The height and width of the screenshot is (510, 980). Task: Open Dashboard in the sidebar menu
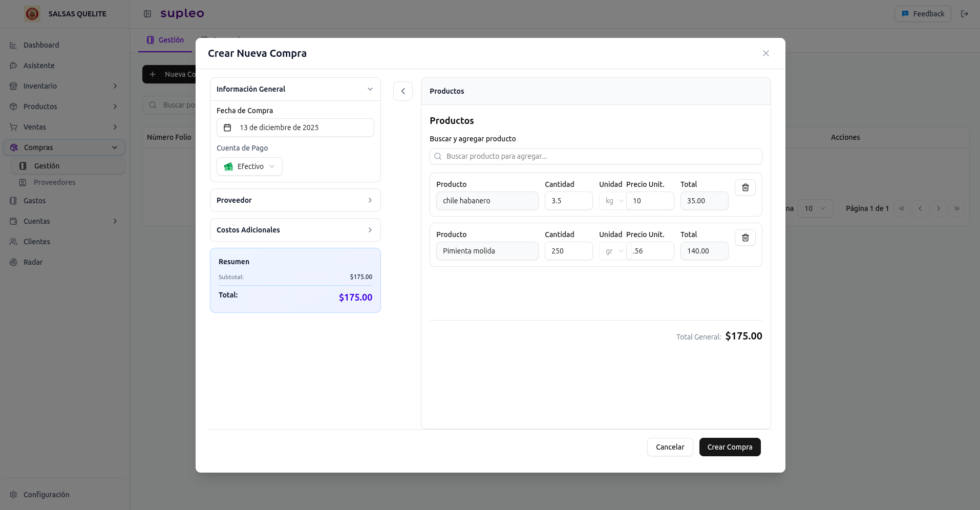[41, 45]
